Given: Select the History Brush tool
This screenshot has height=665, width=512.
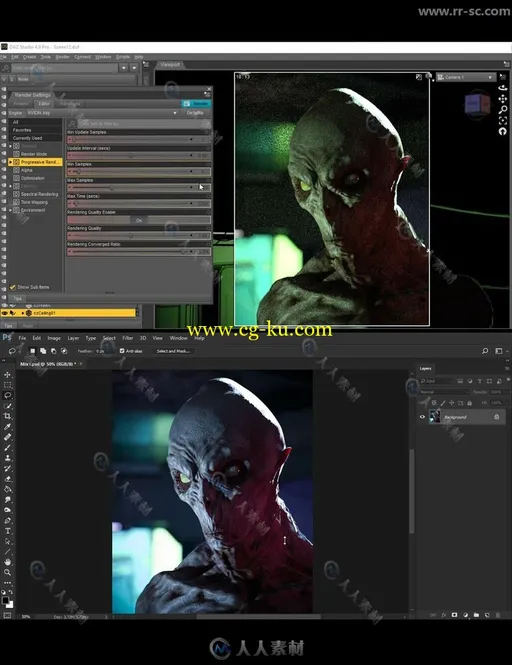Looking at the screenshot, I should [7, 468].
